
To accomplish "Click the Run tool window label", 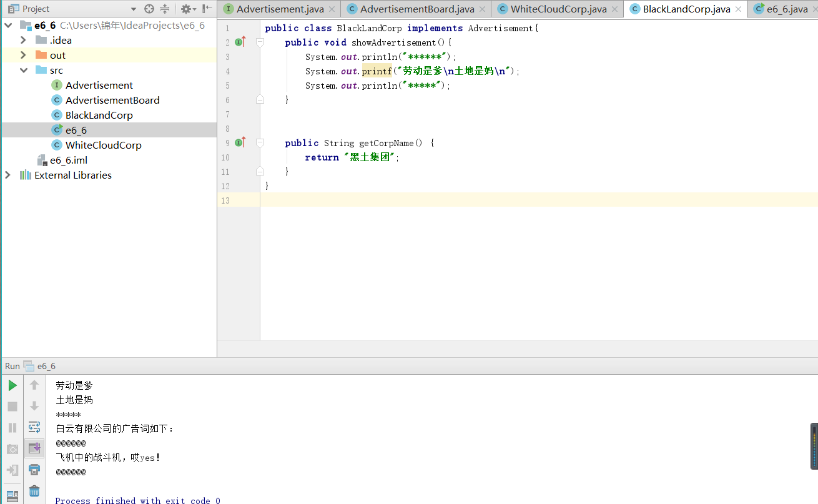I will pyautogui.click(x=12, y=366).
